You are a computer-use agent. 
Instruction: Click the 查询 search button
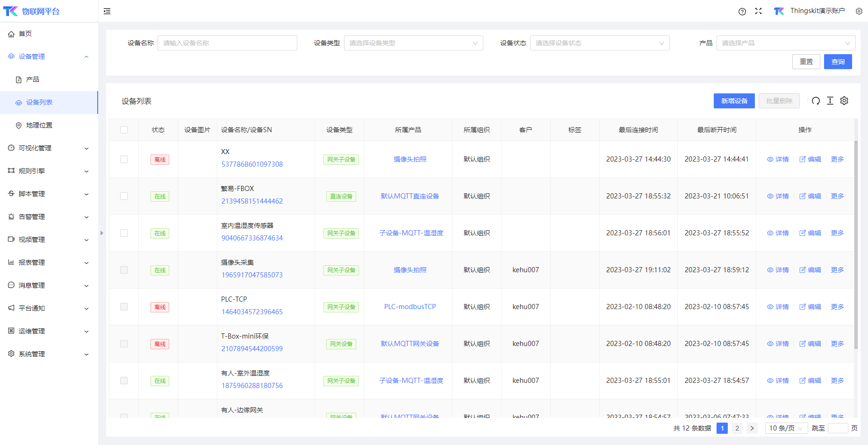(838, 62)
